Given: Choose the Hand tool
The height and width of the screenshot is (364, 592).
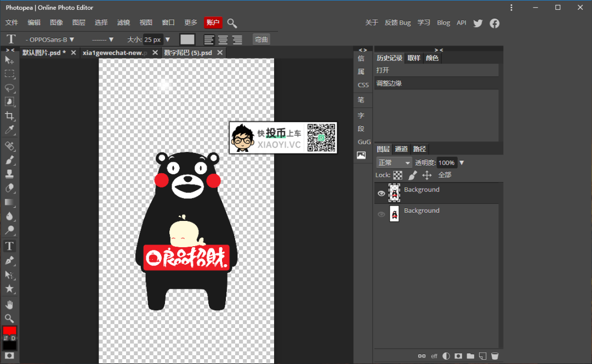Looking at the screenshot, I should [8, 304].
